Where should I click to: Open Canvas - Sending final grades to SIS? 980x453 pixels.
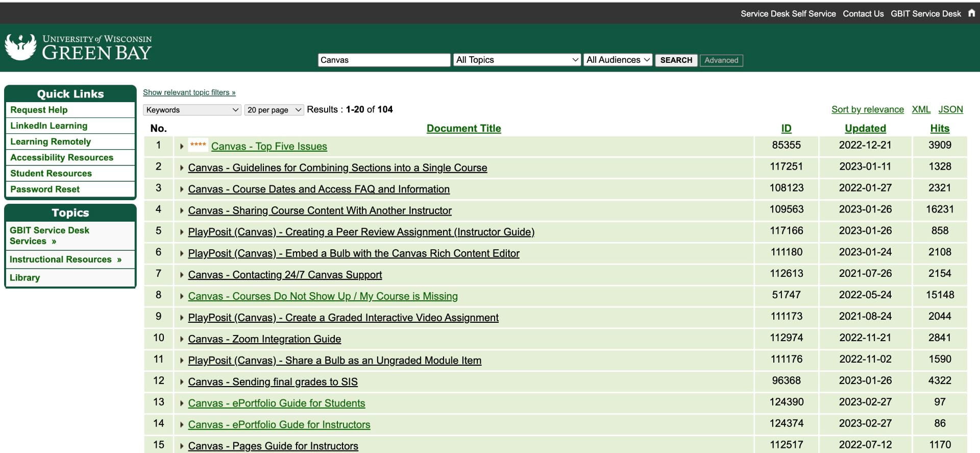tap(273, 383)
